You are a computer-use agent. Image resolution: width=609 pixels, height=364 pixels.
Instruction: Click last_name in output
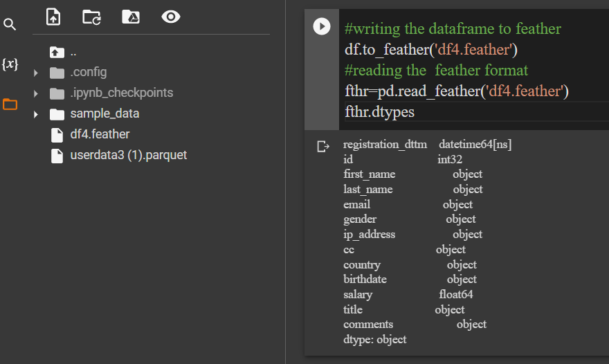click(x=367, y=189)
